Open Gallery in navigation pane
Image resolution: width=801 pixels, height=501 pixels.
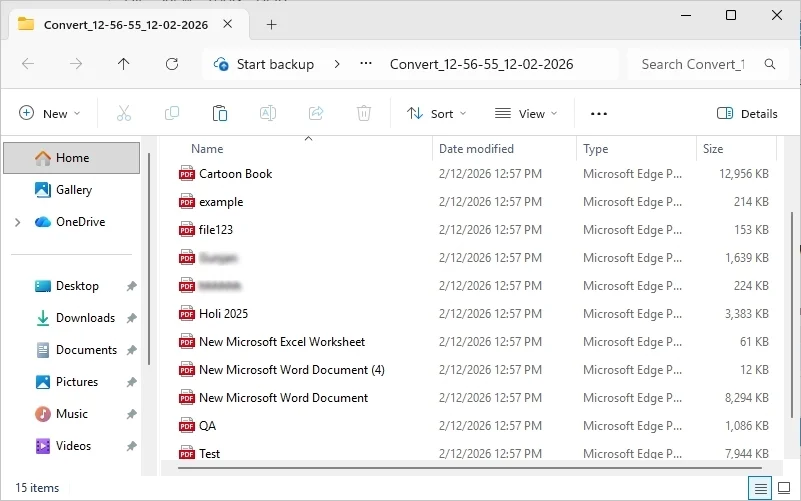74,190
